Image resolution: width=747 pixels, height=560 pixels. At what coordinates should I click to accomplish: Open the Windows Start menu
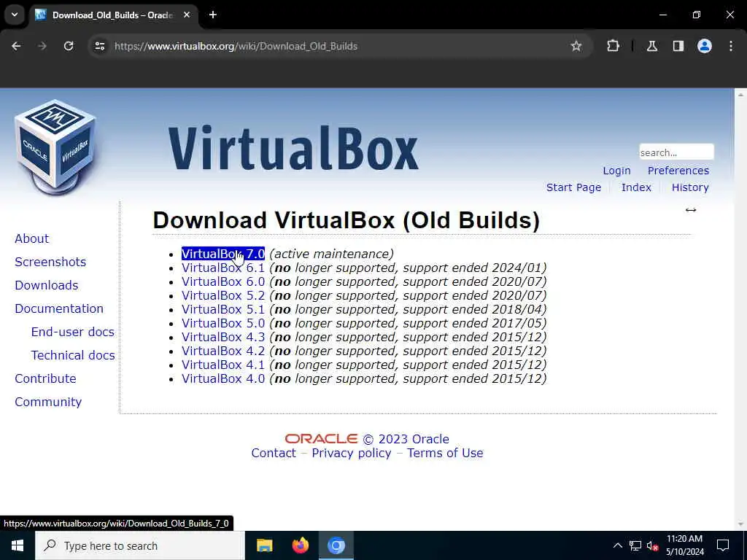click(18, 545)
